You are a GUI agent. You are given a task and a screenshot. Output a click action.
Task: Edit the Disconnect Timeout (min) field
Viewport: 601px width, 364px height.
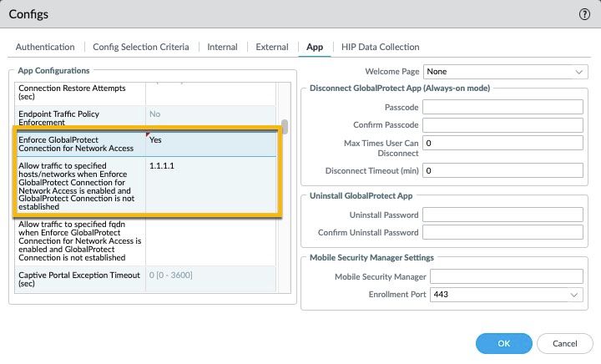tap(502, 170)
